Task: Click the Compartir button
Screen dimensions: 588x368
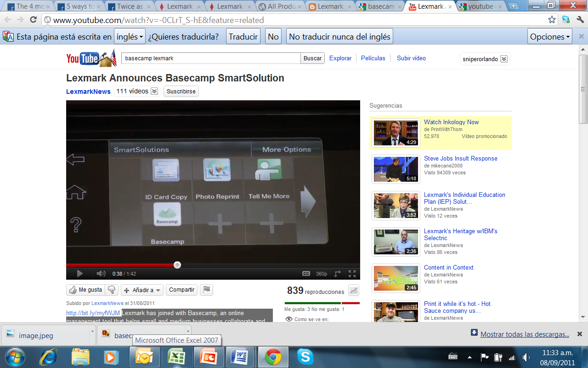Action: (x=181, y=290)
